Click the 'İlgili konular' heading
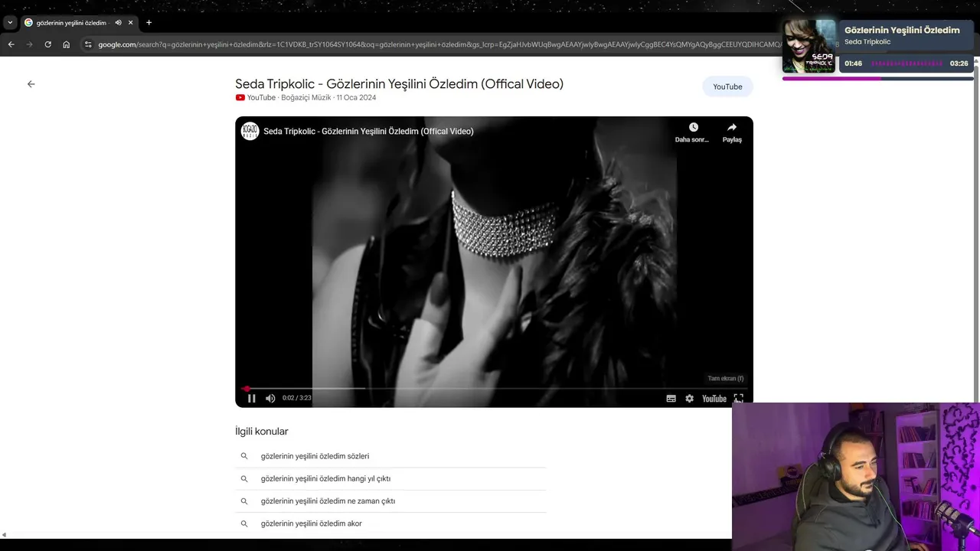980x551 pixels. [262, 432]
